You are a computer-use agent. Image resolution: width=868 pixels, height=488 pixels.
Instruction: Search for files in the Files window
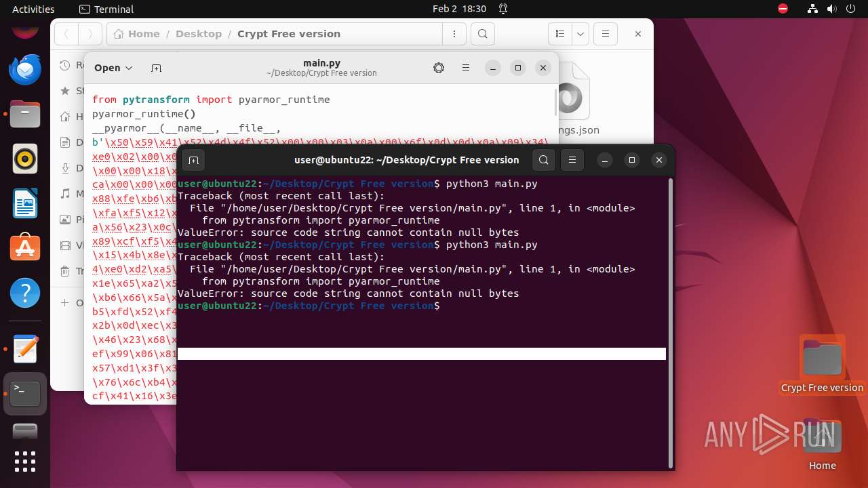(482, 34)
